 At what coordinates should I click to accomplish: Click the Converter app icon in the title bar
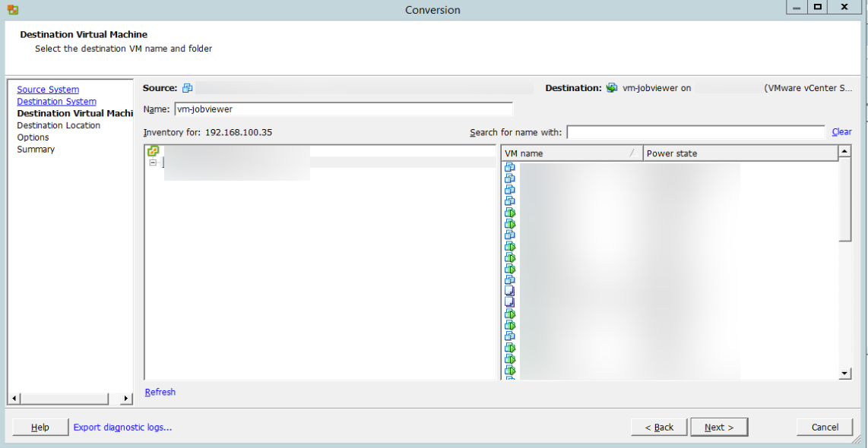[x=13, y=9]
